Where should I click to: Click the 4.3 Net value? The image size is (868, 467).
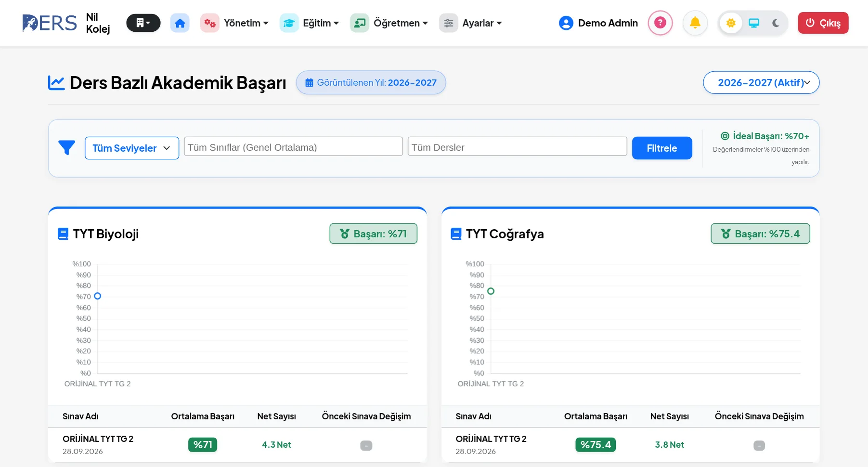click(x=276, y=445)
